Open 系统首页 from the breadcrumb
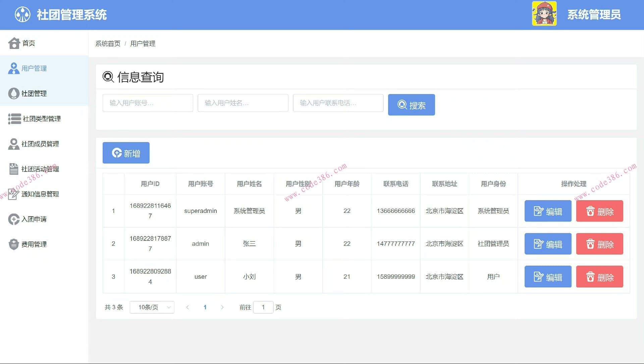 pyautogui.click(x=107, y=44)
